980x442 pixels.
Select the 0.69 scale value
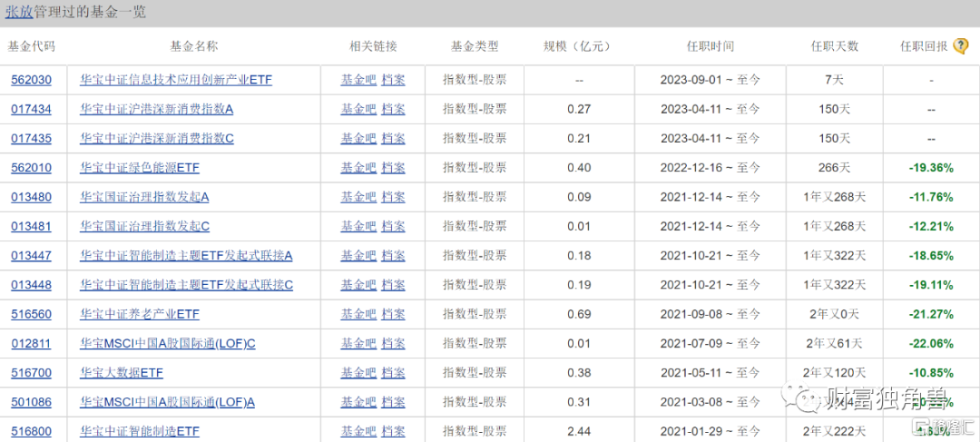(579, 314)
